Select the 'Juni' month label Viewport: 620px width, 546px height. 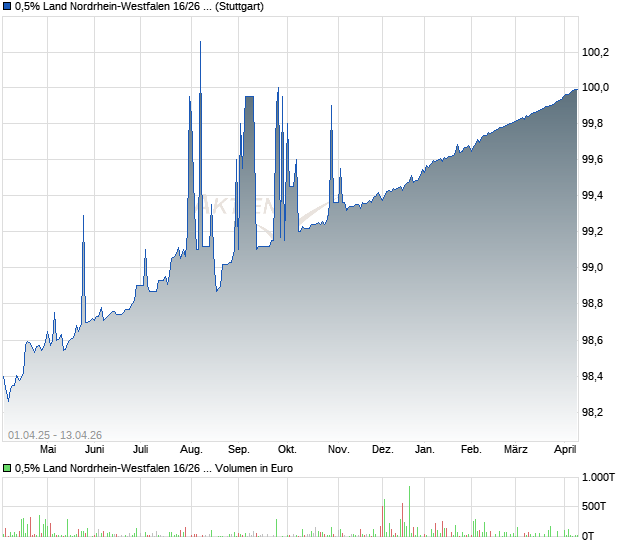[x=94, y=450]
